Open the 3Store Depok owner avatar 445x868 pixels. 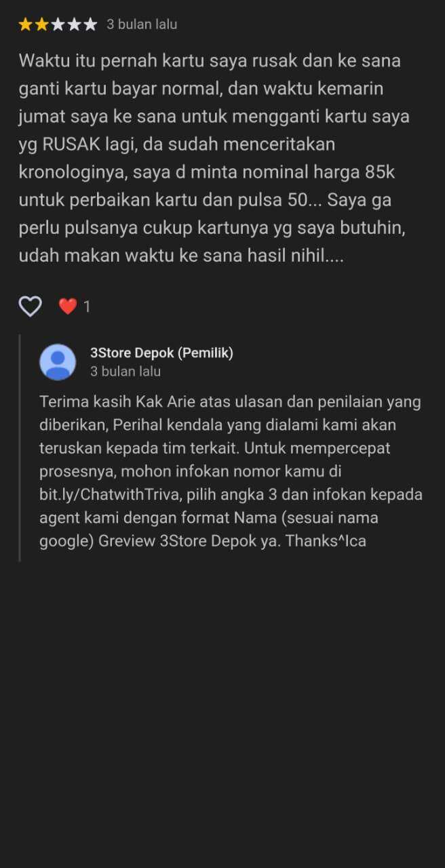58,362
